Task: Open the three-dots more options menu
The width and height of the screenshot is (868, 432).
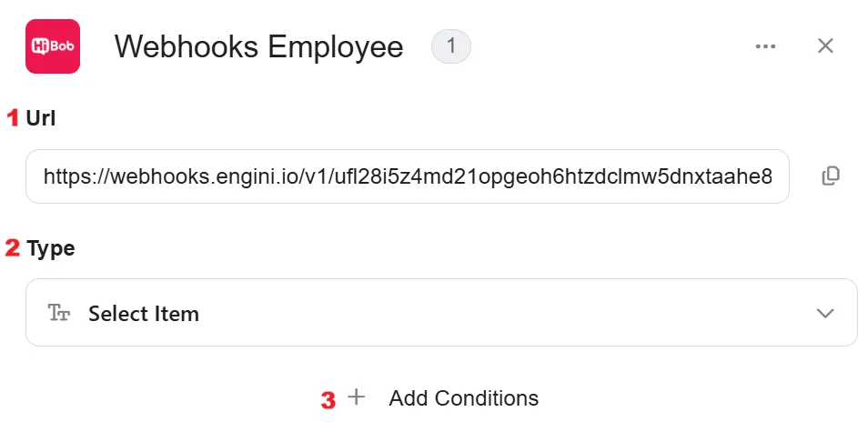Action: (x=765, y=46)
